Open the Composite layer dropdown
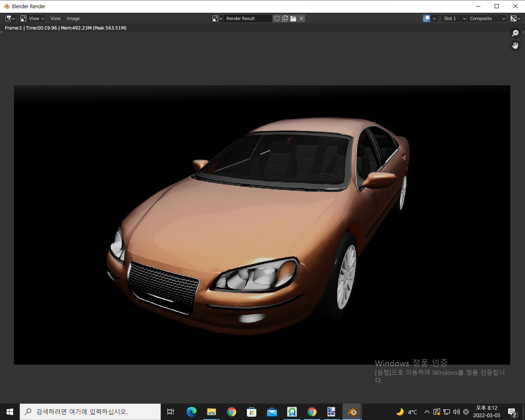The height and width of the screenshot is (420, 525). [487, 18]
